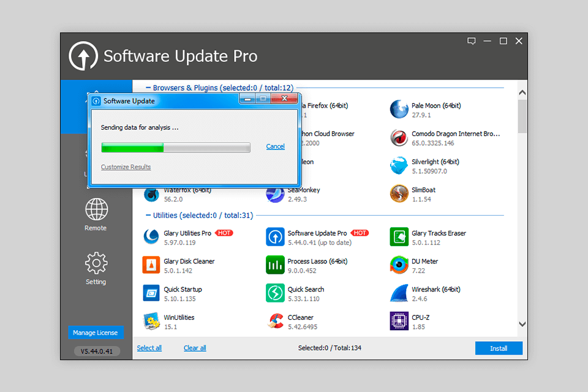Click the DU Meter label
The image size is (588, 392).
[x=425, y=262]
